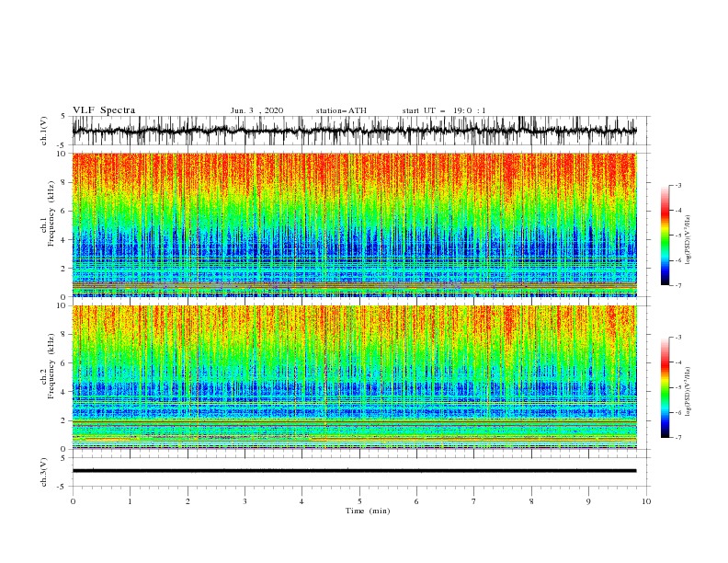Click the start UT time label
The height and width of the screenshot is (563, 728).
pyautogui.click(x=444, y=110)
